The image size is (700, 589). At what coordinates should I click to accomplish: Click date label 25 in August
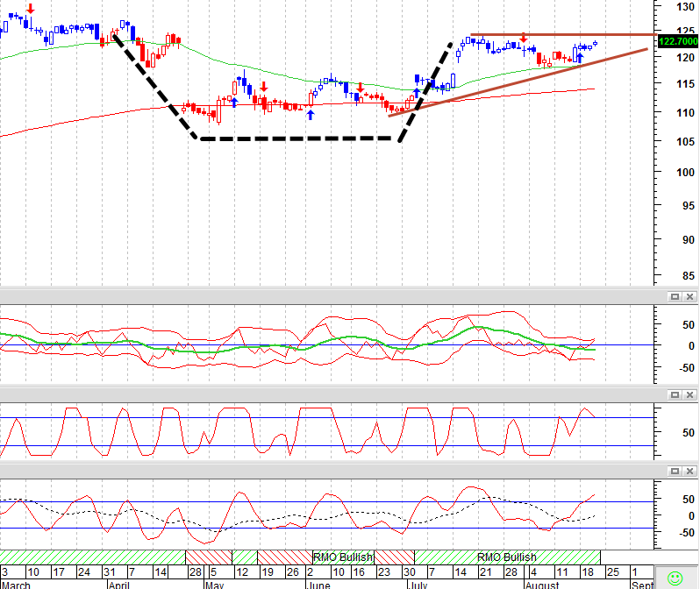(612, 572)
